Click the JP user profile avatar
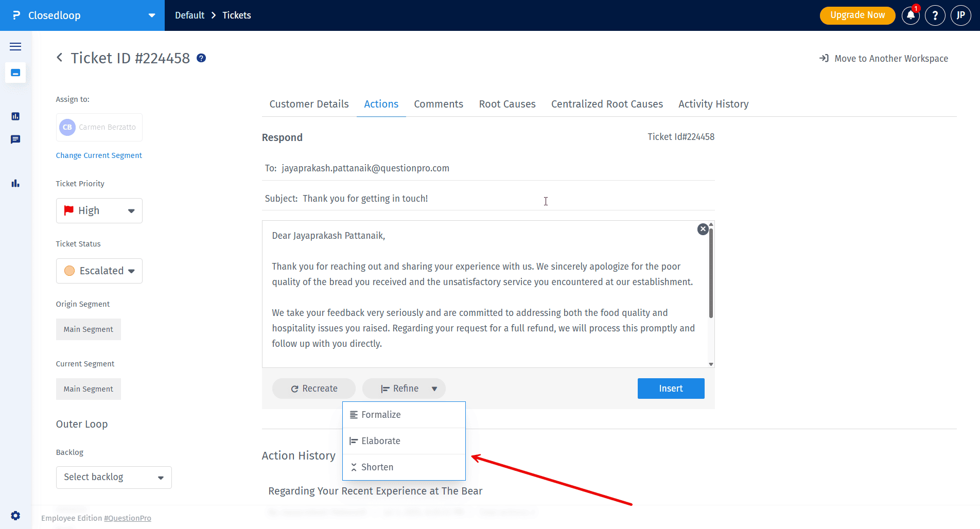This screenshot has width=980, height=529. [x=960, y=15]
